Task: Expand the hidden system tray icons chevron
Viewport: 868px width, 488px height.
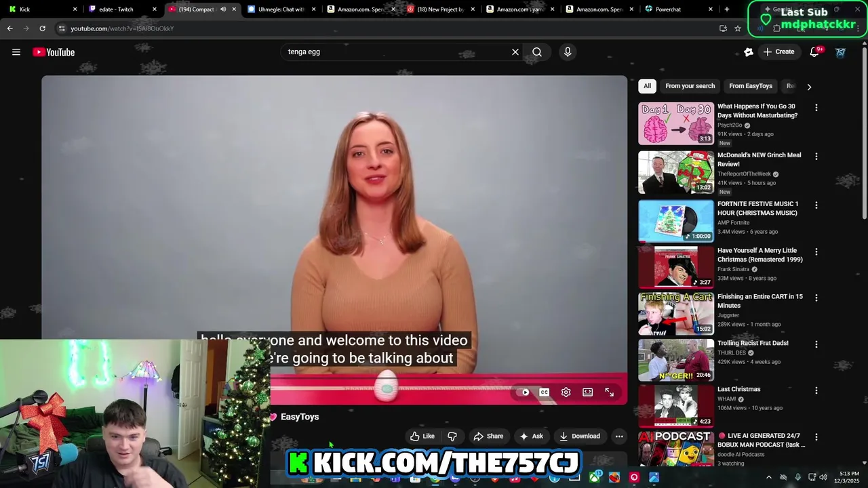Action: pyautogui.click(x=768, y=477)
